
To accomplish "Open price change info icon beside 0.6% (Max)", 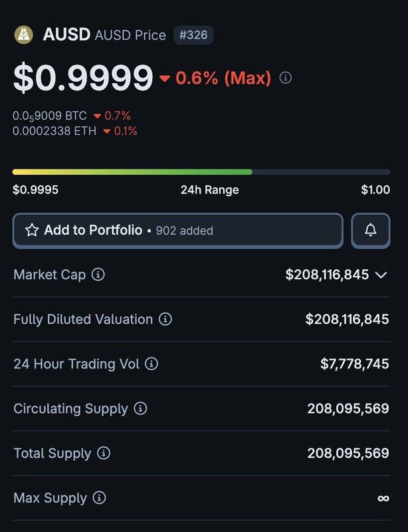I will 286,78.
